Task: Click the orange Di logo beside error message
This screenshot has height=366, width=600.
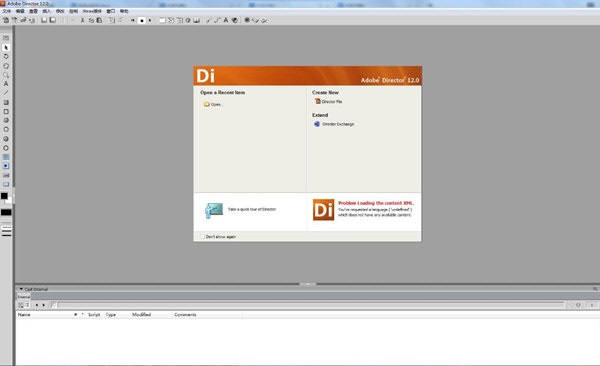Action: point(323,209)
